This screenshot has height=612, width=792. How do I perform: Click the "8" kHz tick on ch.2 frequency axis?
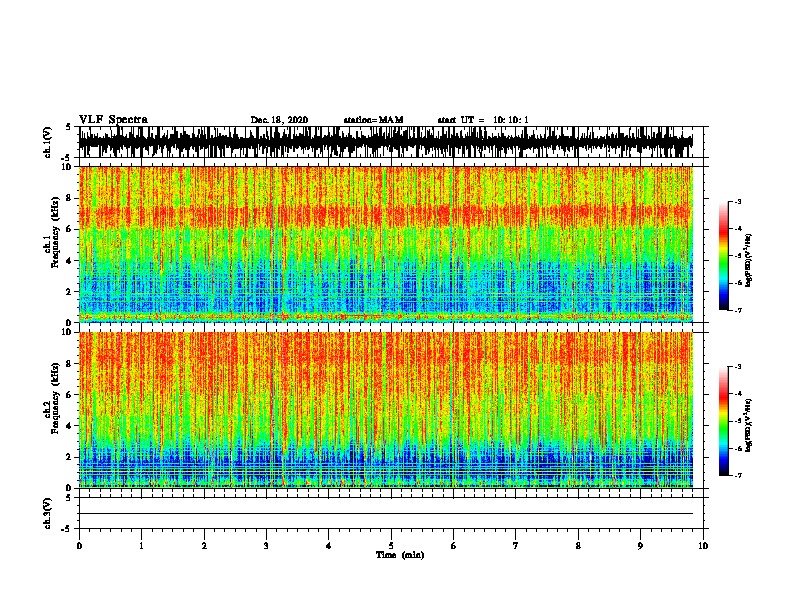pyautogui.click(x=70, y=364)
